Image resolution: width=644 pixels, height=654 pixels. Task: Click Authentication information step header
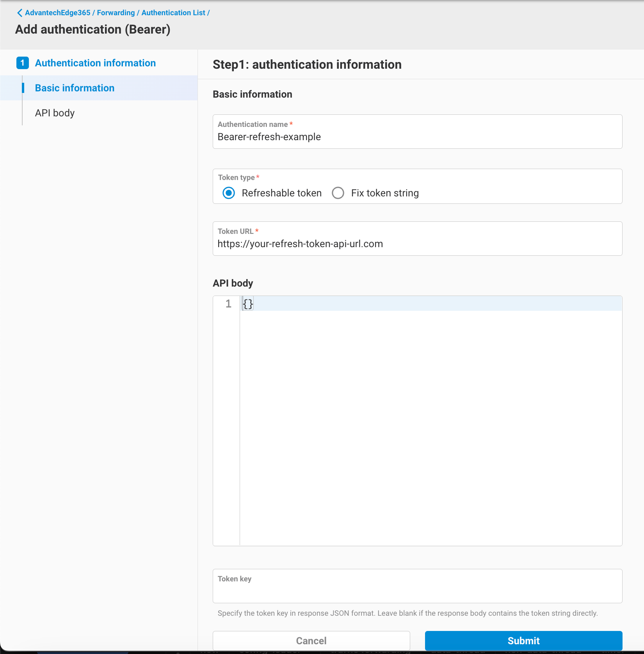click(x=95, y=63)
